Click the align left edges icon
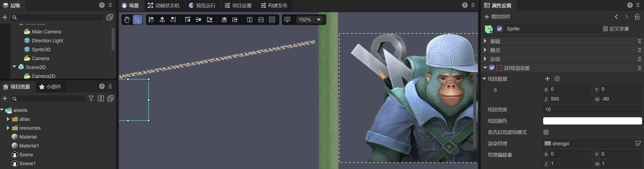 tap(151, 20)
